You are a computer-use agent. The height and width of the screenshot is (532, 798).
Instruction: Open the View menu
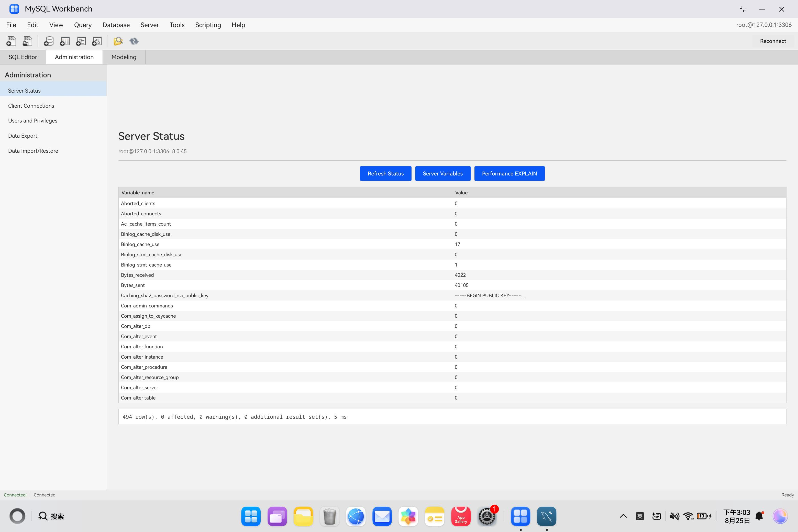(56, 25)
